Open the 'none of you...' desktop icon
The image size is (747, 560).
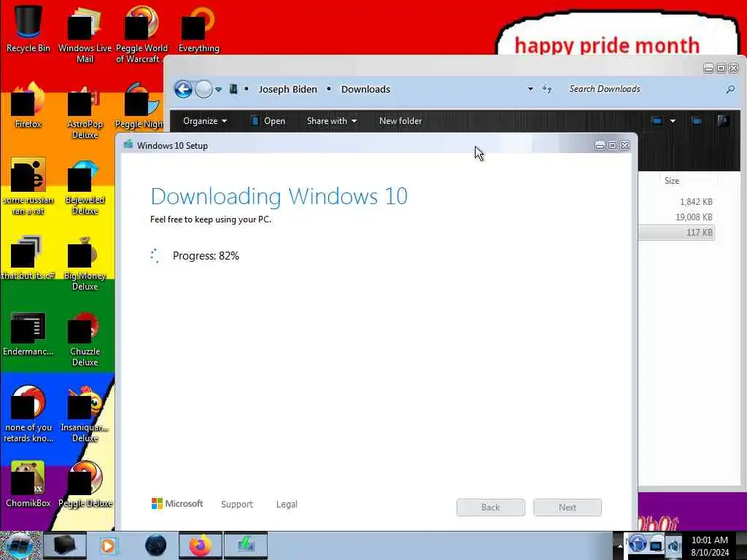click(x=28, y=413)
